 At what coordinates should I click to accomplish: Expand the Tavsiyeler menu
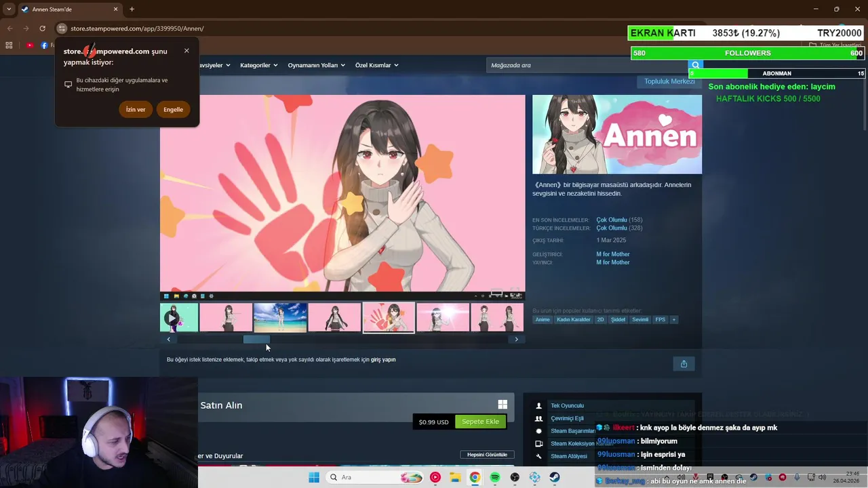coord(214,65)
